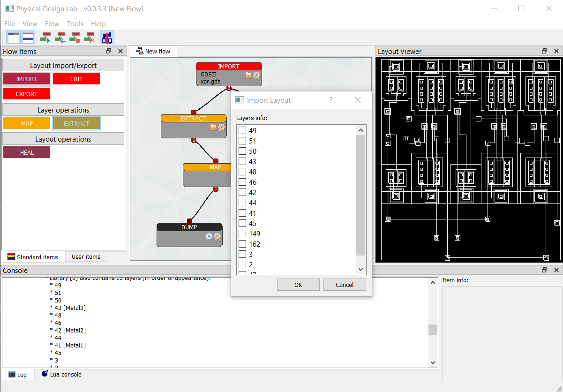Screen dimensions: 563x392
Task: Undock the Console panel with the float button
Action: coord(544,270)
